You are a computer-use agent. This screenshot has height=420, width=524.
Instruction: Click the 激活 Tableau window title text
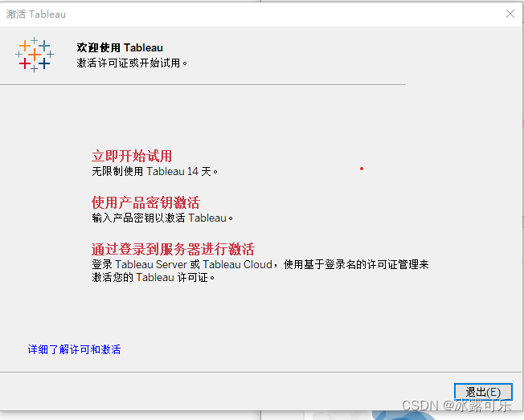click(35, 14)
